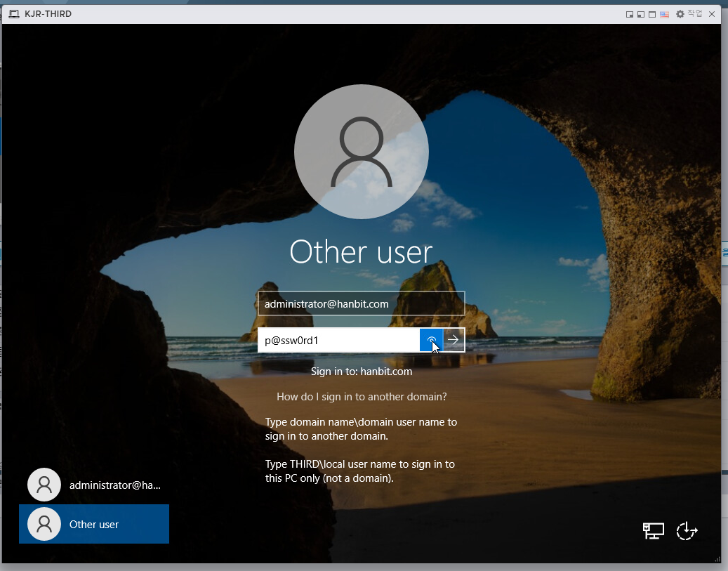Click the KJR-THIRD window title text
Screen dimensions: 728x571
click(x=48, y=14)
